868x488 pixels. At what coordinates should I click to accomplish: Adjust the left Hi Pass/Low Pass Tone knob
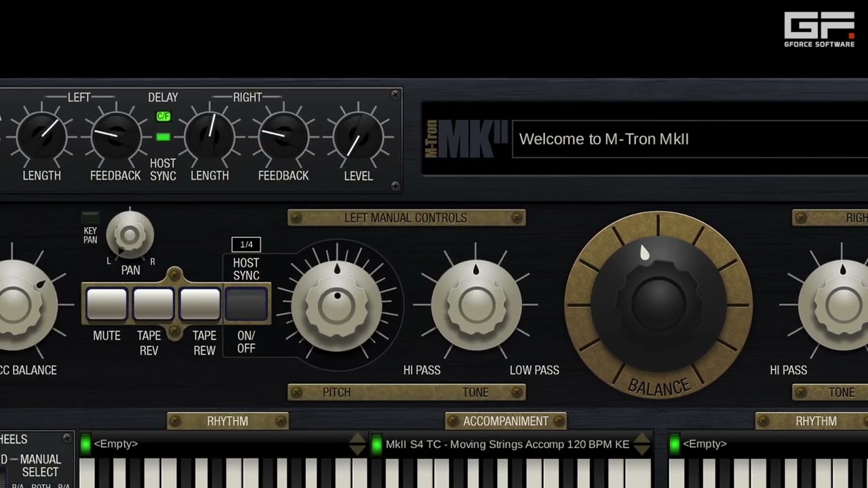tap(476, 305)
